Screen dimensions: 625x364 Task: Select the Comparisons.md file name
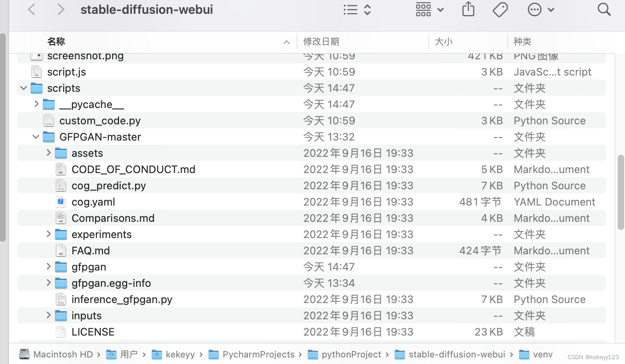113,218
